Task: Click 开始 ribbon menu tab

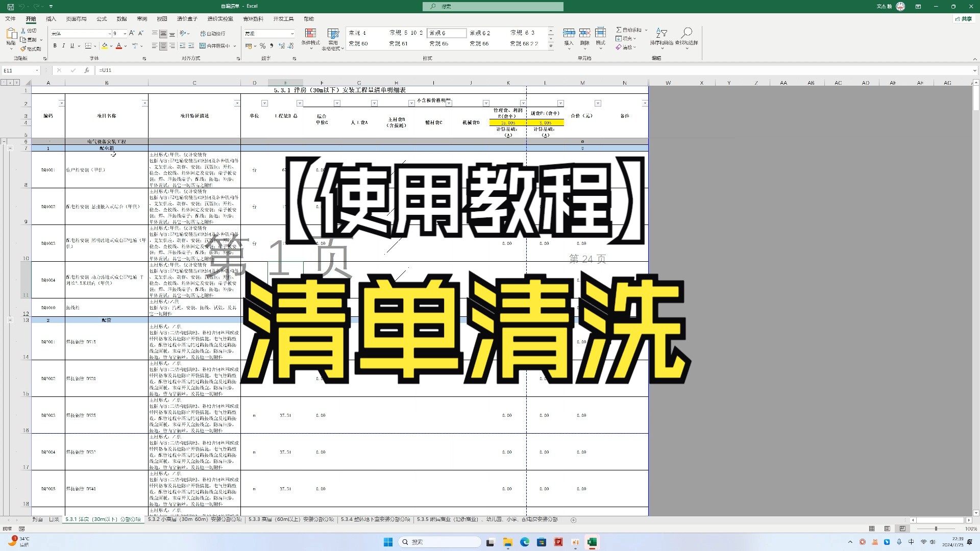Action: click(31, 18)
